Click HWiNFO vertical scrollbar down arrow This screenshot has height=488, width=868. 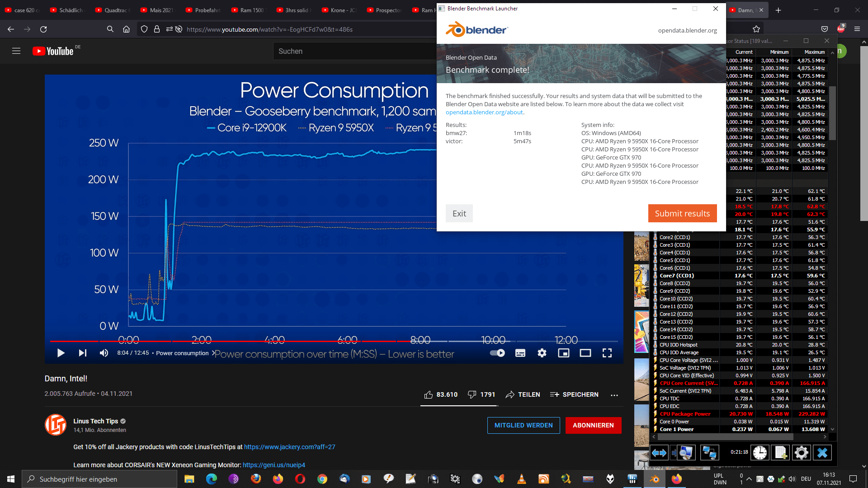point(832,429)
